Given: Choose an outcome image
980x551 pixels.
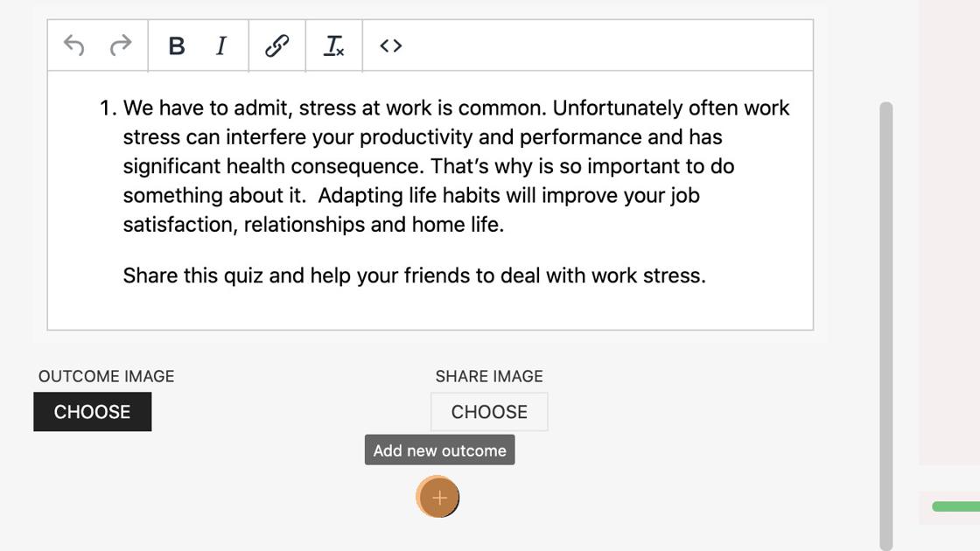Looking at the screenshot, I should click(93, 412).
